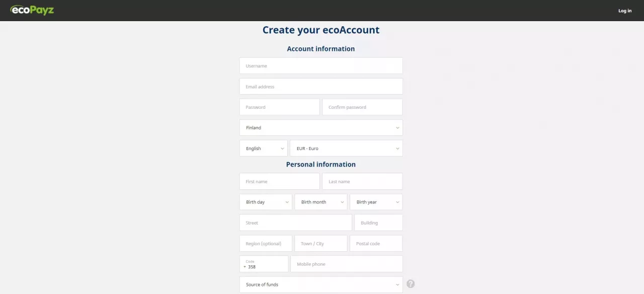Click the Last name field
Screen dimensions: 644x294
point(362,182)
